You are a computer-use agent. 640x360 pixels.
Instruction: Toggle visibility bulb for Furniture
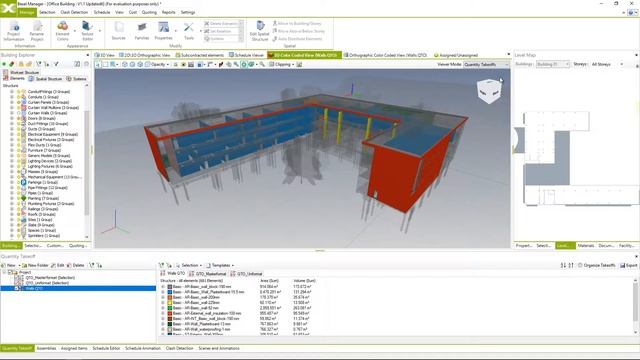pos(18,150)
